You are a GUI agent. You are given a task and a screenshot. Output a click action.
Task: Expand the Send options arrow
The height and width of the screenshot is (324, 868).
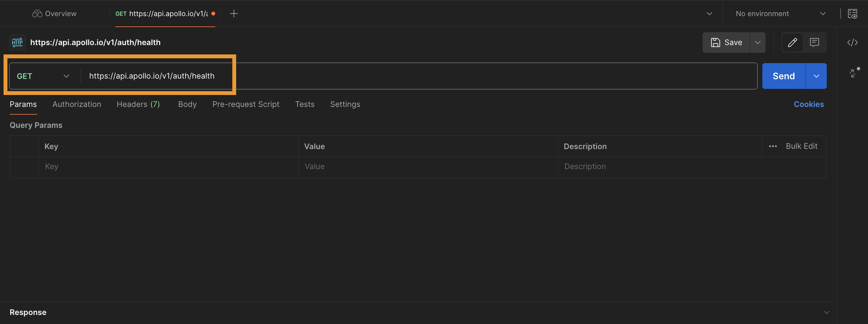coord(816,76)
